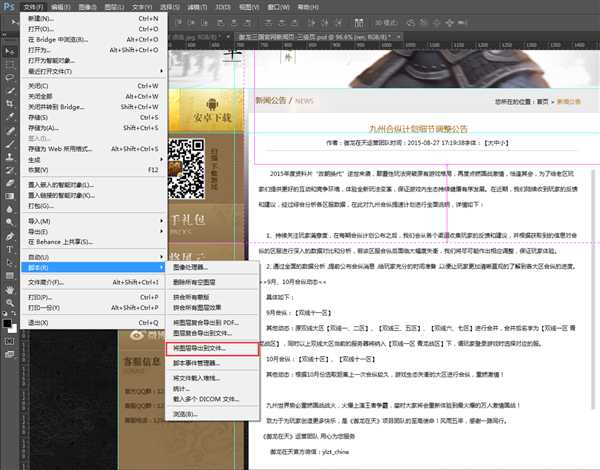This screenshot has height=470, width=600.
Task: Select the Rectangular Marquee tool
Action: (10, 64)
